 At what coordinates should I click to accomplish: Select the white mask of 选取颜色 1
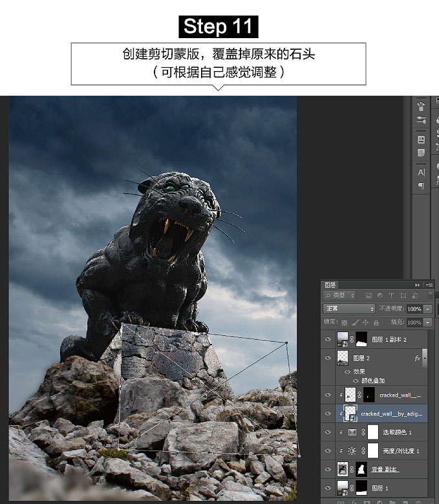click(x=373, y=432)
